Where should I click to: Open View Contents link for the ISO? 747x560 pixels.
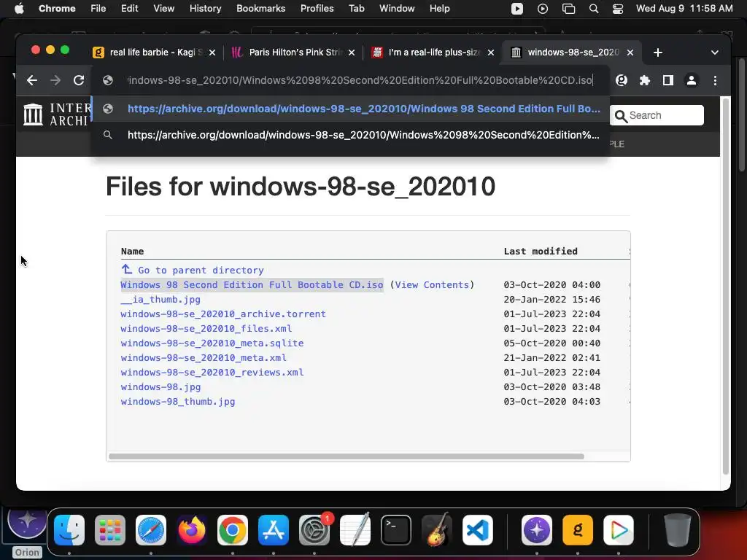coord(432,285)
